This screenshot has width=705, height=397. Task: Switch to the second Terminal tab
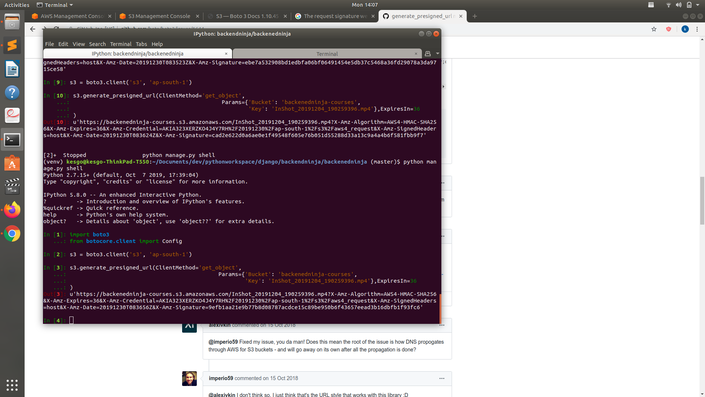point(327,54)
